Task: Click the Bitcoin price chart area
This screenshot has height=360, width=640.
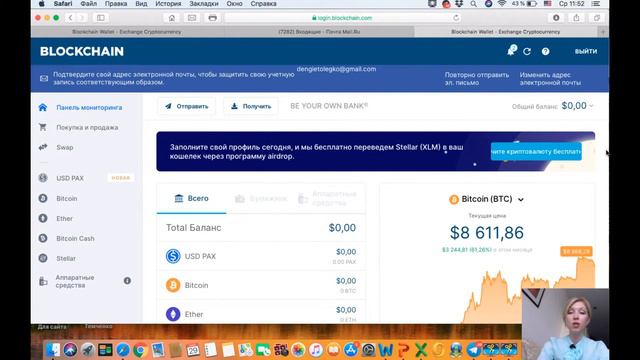Action: click(x=527, y=292)
